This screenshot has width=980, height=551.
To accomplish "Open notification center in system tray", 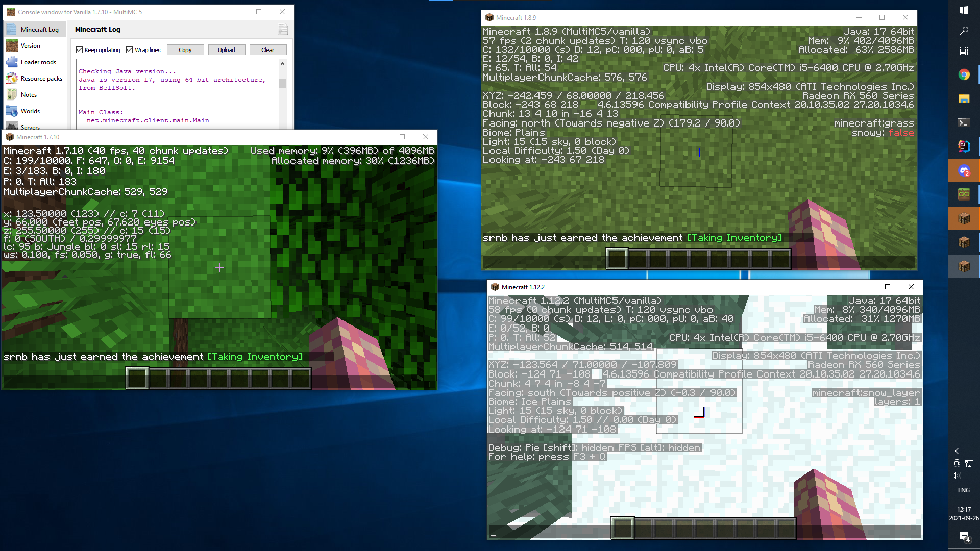I will pyautogui.click(x=964, y=536).
